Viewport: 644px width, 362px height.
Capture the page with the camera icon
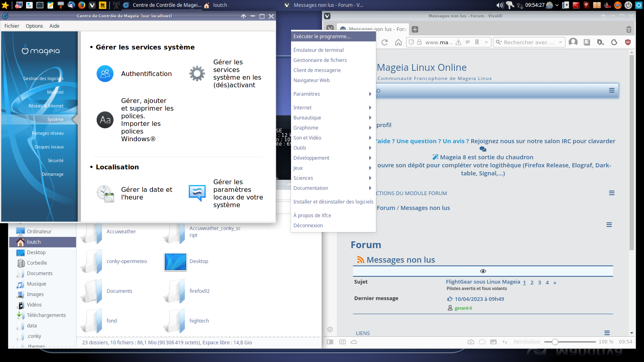[471, 342]
